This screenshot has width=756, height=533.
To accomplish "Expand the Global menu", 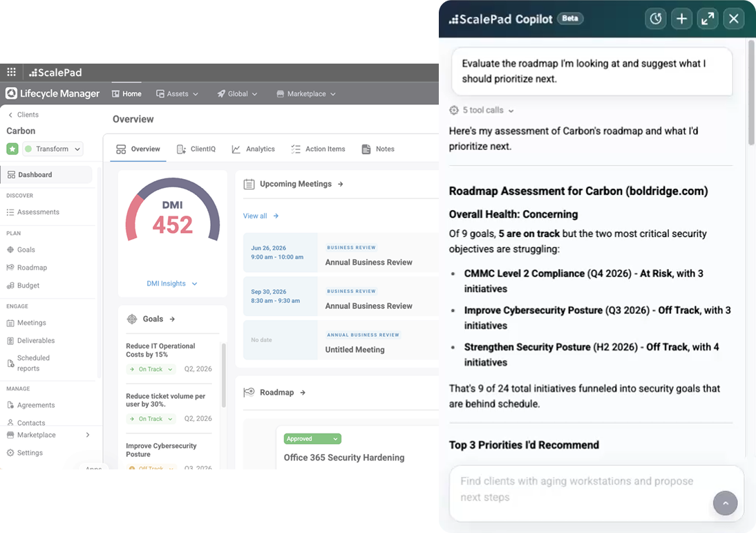I will pyautogui.click(x=237, y=93).
